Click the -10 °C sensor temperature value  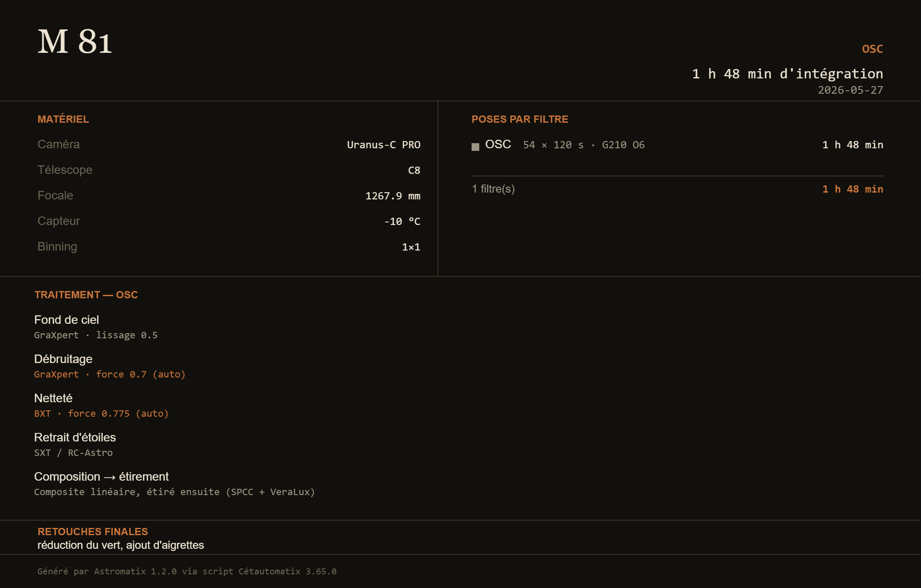[x=402, y=222]
